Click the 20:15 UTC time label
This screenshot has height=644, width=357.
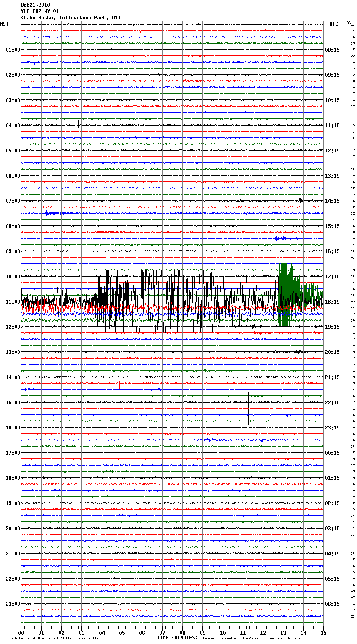pos(332,352)
